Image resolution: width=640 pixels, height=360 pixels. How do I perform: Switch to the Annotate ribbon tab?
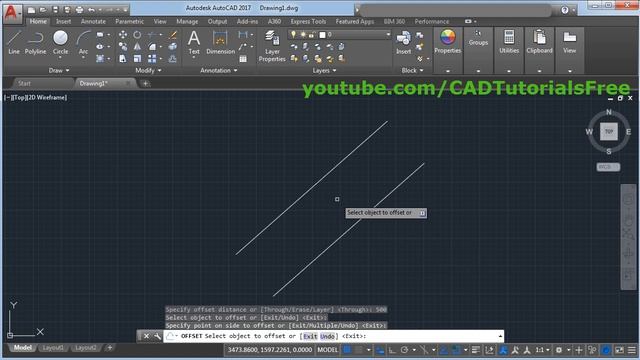[93, 22]
